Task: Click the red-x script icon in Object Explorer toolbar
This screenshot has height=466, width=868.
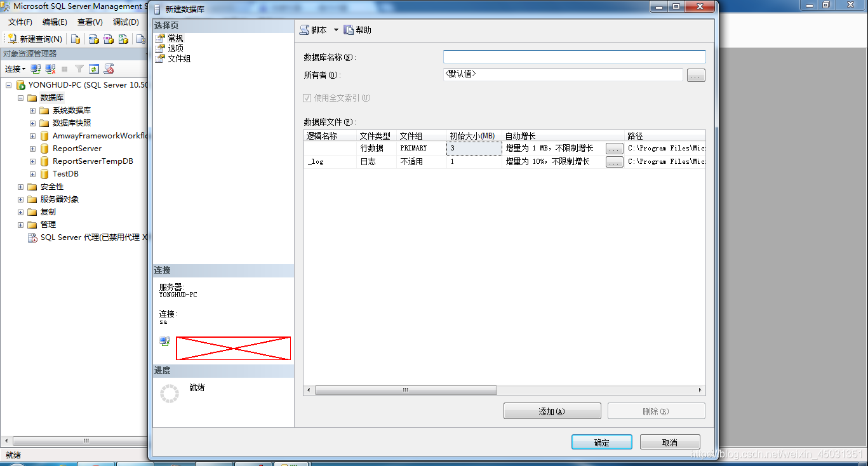Action: tap(109, 69)
